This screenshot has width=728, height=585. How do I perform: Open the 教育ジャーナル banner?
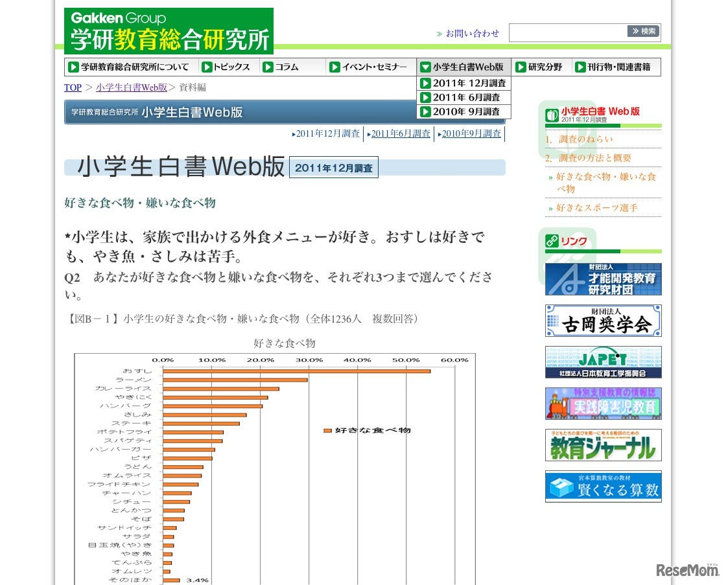(603, 445)
